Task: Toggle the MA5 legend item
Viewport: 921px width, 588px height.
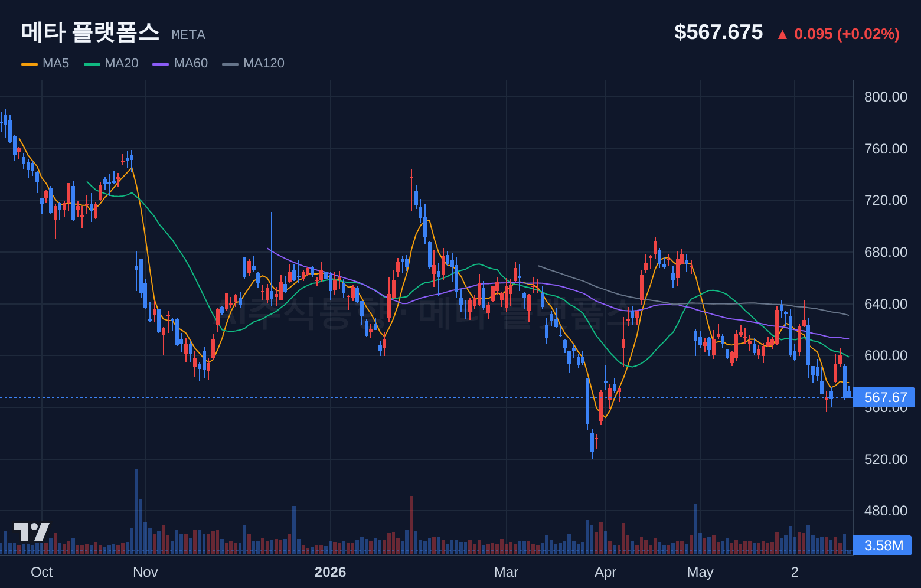Action: (45, 63)
